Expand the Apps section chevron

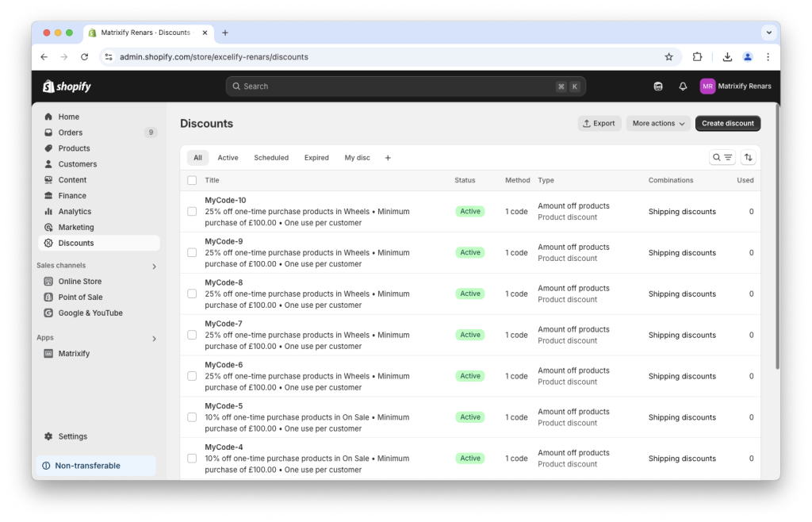tap(155, 337)
